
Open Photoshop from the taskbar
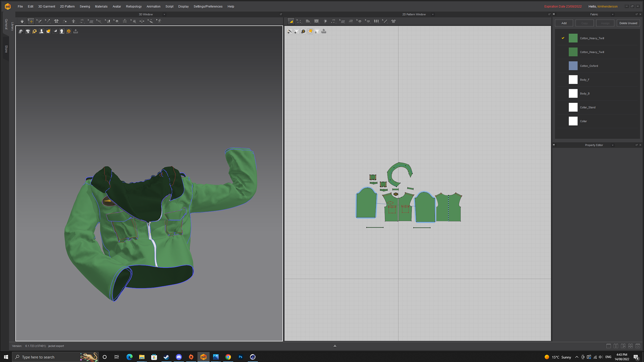point(240,357)
